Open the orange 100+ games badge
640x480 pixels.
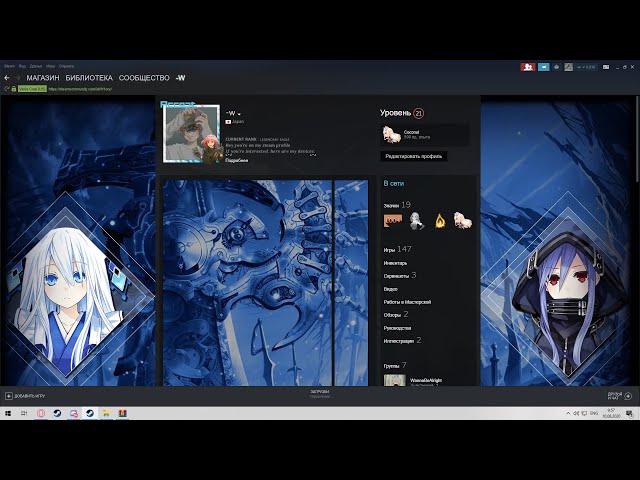tap(393, 220)
